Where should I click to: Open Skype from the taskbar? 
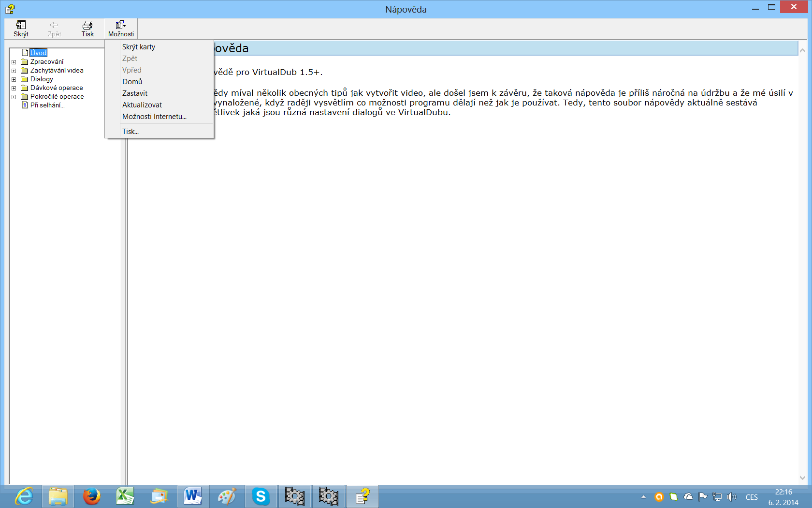pos(261,496)
